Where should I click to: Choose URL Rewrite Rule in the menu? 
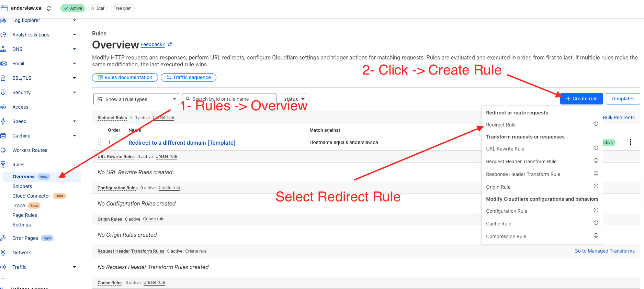pos(505,149)
